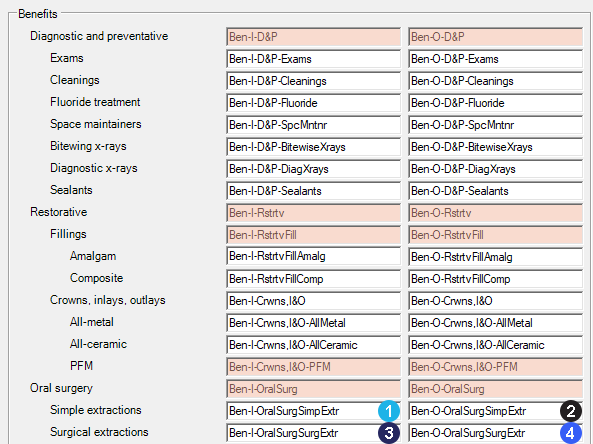Select the Ben-I-OralSurgSimpExtr field text
Viewport: 593px width, 444px height.
tap(284, 411)
